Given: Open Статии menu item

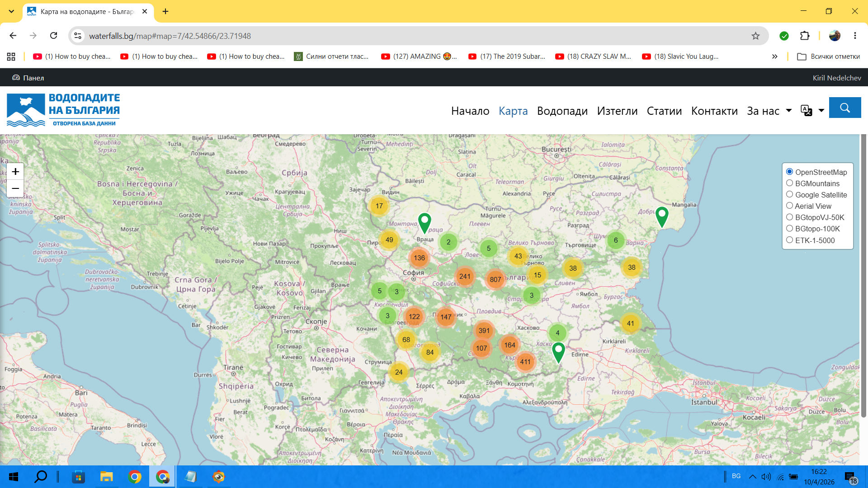Looking at the screenshot, I should pos(664,111).
